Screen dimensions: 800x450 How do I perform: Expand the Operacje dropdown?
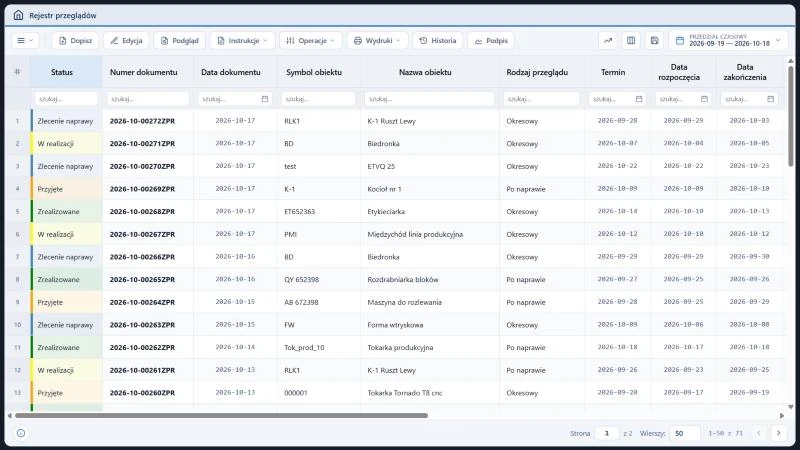click(310, 40)
